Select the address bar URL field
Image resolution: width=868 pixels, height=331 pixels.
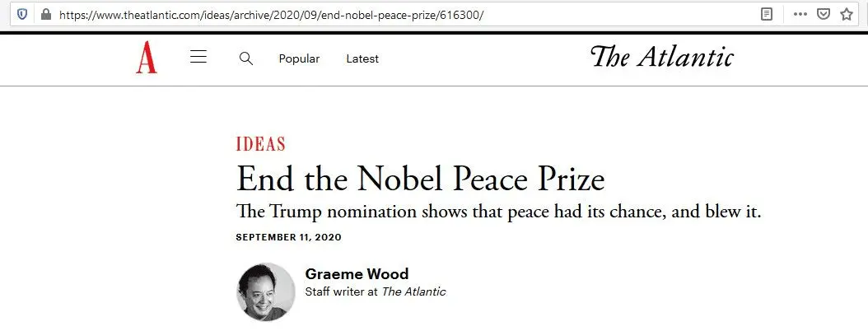[329, 15]
